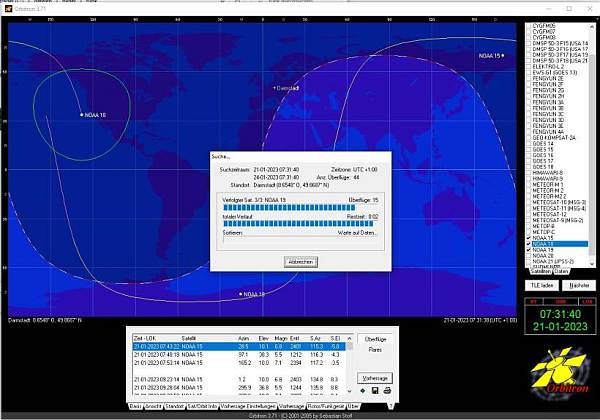This screenshot has width=600, height=420.
Task: Open the Über tab
Action: point(353,406)
